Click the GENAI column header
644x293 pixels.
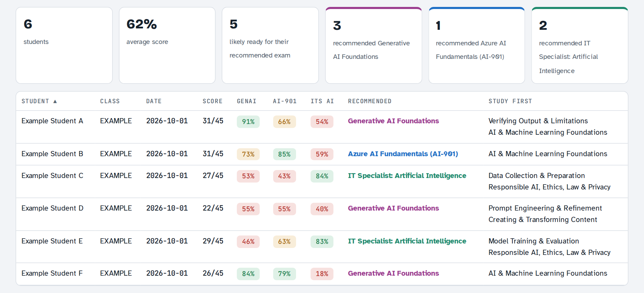pos(247,101)
